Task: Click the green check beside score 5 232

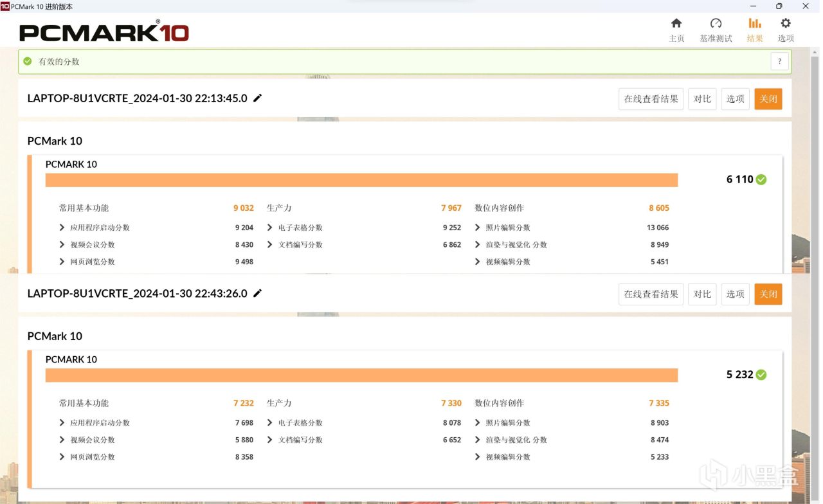Action: 761,375
